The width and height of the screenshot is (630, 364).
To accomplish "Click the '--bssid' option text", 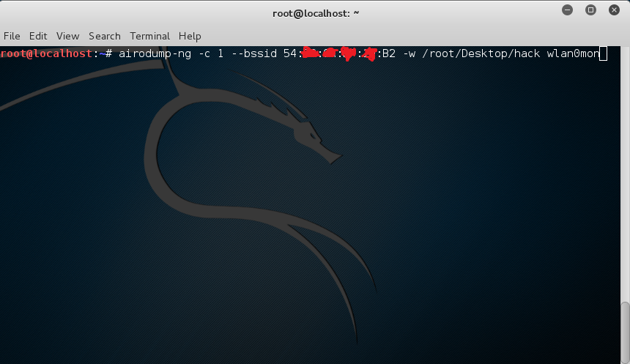I will tap(254, 53).
